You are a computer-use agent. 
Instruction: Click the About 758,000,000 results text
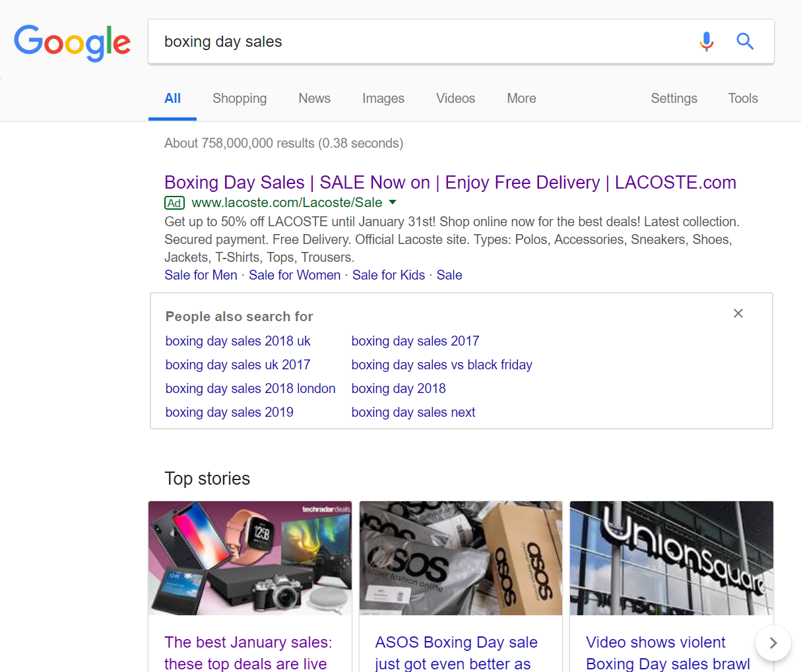coord(284,143)
